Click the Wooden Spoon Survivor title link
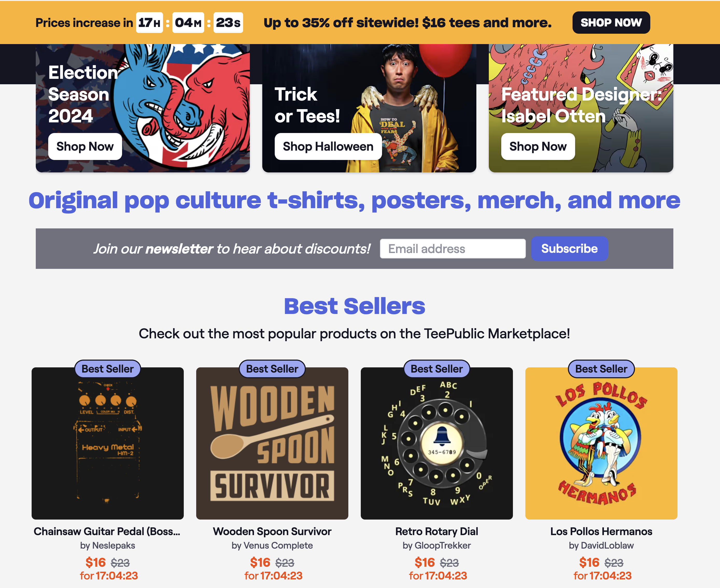Viewport: 720px width, 588px height. [272, 531]
